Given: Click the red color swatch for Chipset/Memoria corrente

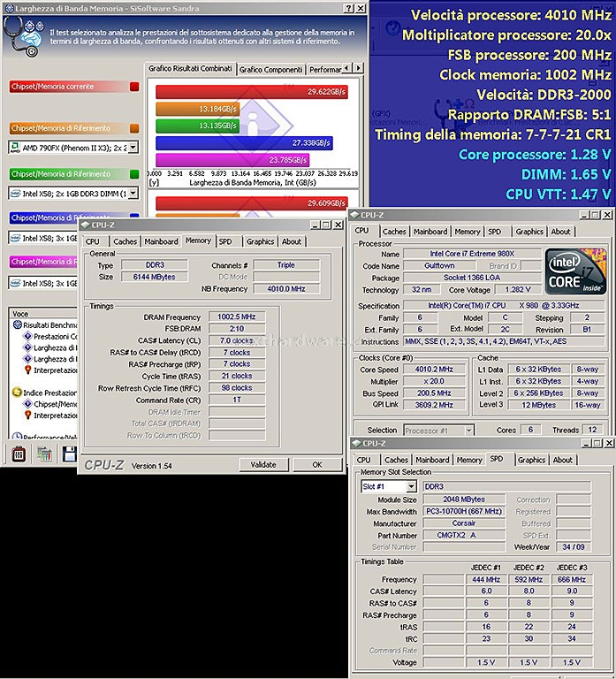Looking at the screenshot, I should pyautogui.click(x=134, y=87).
